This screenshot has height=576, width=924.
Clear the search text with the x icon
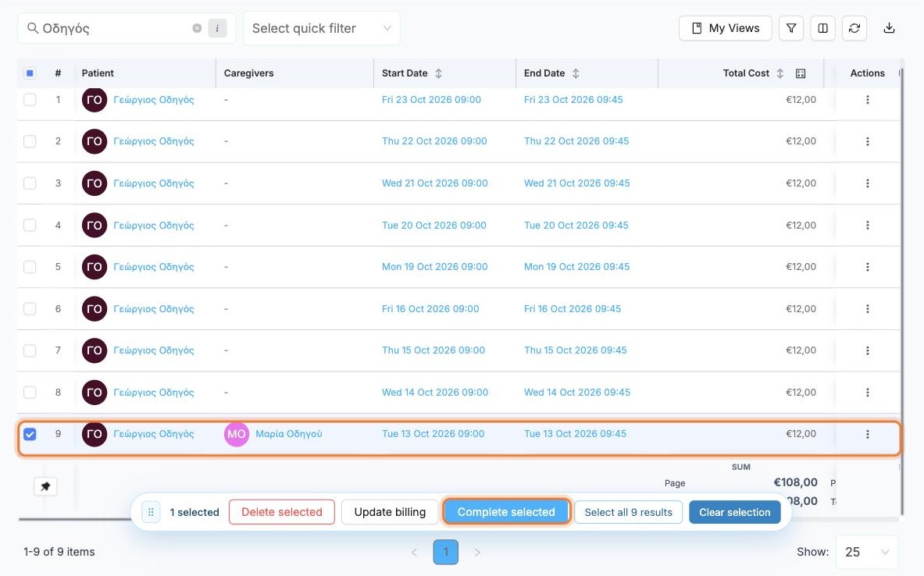pos(197,28)
